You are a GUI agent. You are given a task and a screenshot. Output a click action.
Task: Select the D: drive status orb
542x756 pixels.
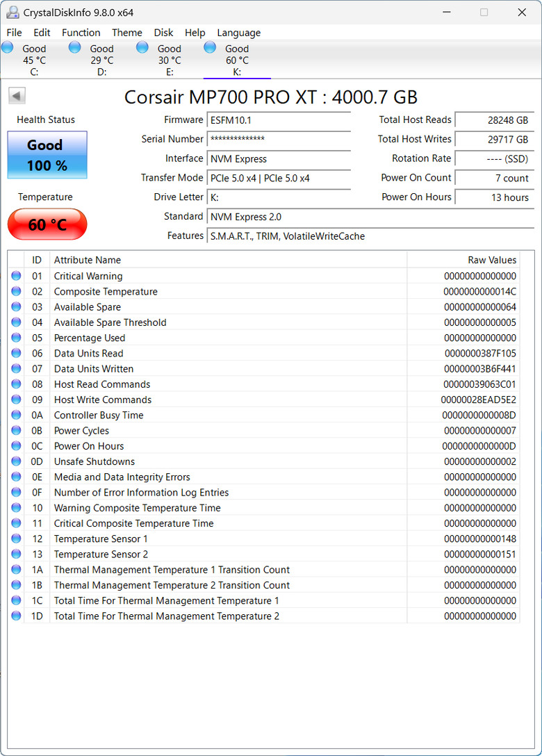coord(75,47)
